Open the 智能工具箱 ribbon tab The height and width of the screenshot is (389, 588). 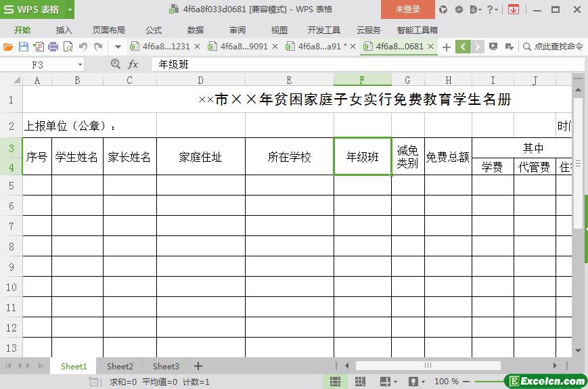(417, 30)
